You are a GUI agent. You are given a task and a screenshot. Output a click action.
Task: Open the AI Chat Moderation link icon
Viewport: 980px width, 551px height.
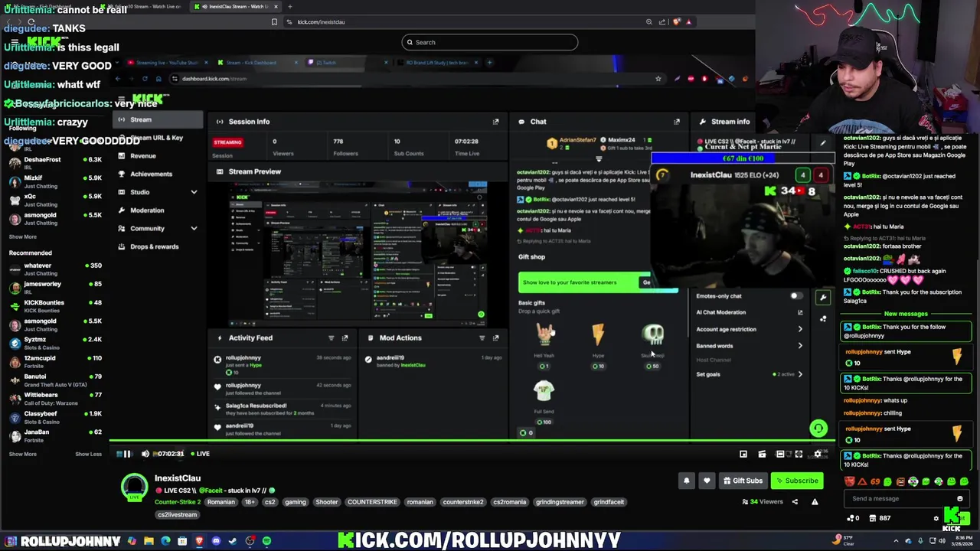(800, 312)
